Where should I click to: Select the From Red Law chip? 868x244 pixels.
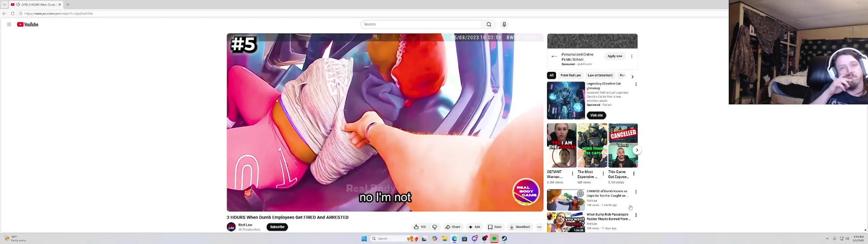pyautogui.click(x=571, y=75)
